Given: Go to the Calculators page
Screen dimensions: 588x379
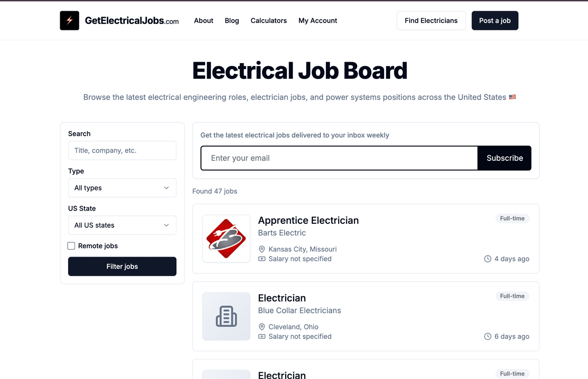Looking at the screenshot, I should [x=269, y=21].
